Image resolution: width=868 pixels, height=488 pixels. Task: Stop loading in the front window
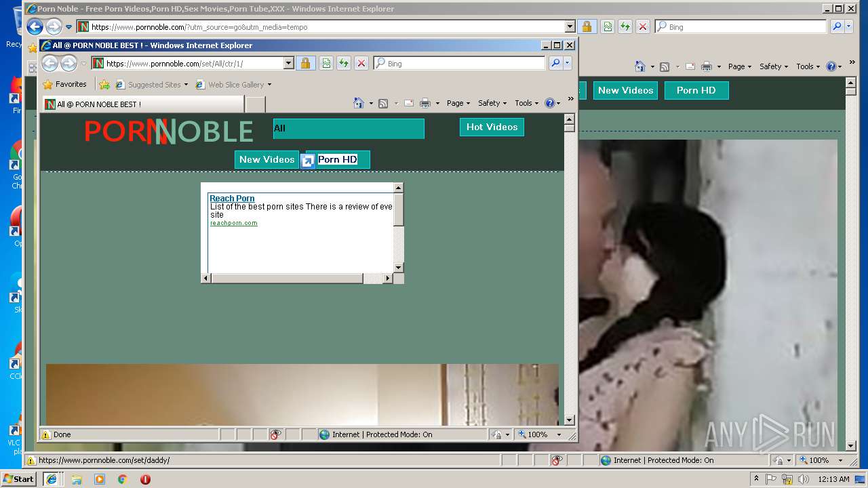pos(361,63)
